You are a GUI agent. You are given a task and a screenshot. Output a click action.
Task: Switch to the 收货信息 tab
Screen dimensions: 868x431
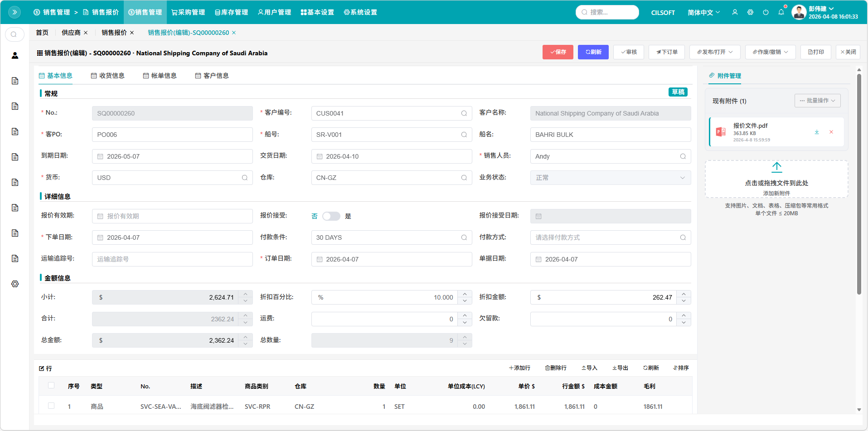tap(107, 76)
